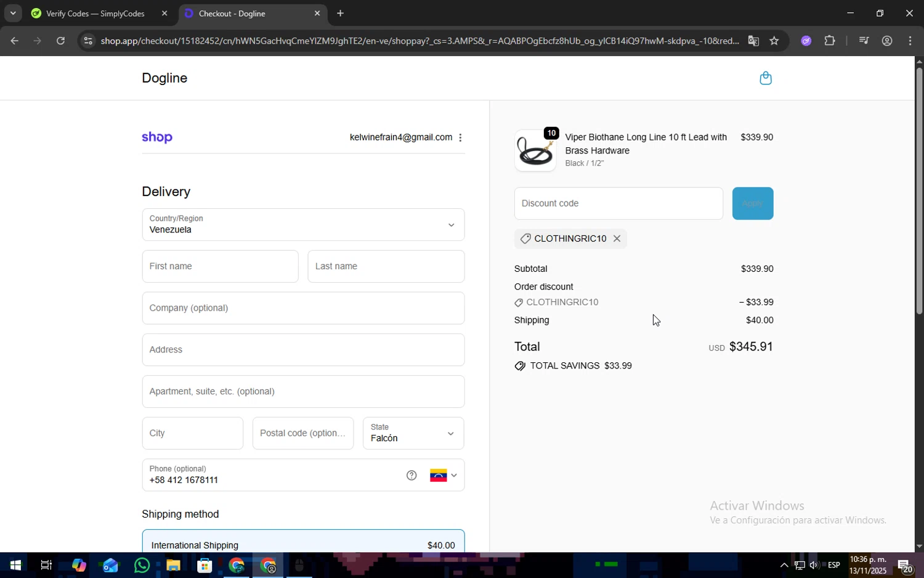Click the phone number help question mark
The width and height of the screenshot is (924, 578).
411,475
